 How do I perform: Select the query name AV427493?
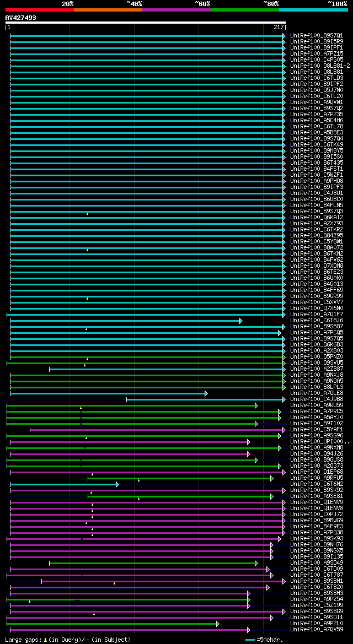point(20,18)
